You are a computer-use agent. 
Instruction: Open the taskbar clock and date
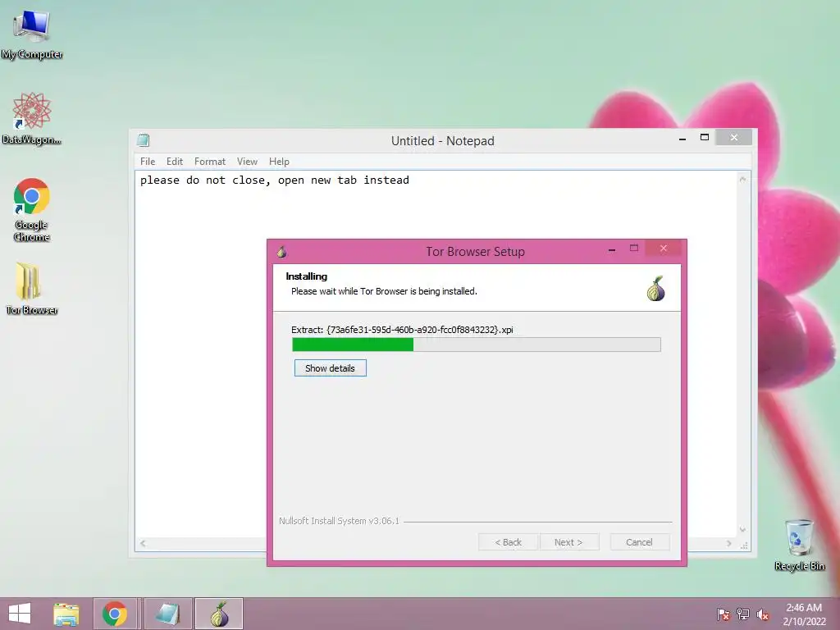point(804,614)
